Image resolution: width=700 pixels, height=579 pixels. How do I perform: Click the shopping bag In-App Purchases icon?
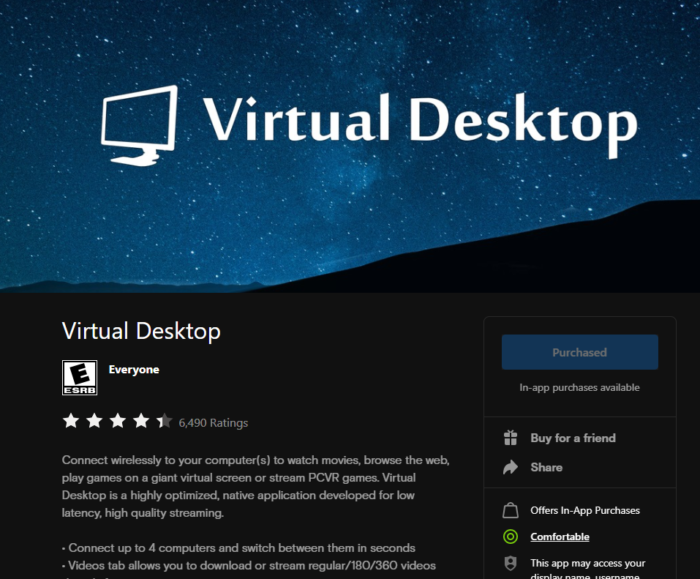(x=510, y=510)
